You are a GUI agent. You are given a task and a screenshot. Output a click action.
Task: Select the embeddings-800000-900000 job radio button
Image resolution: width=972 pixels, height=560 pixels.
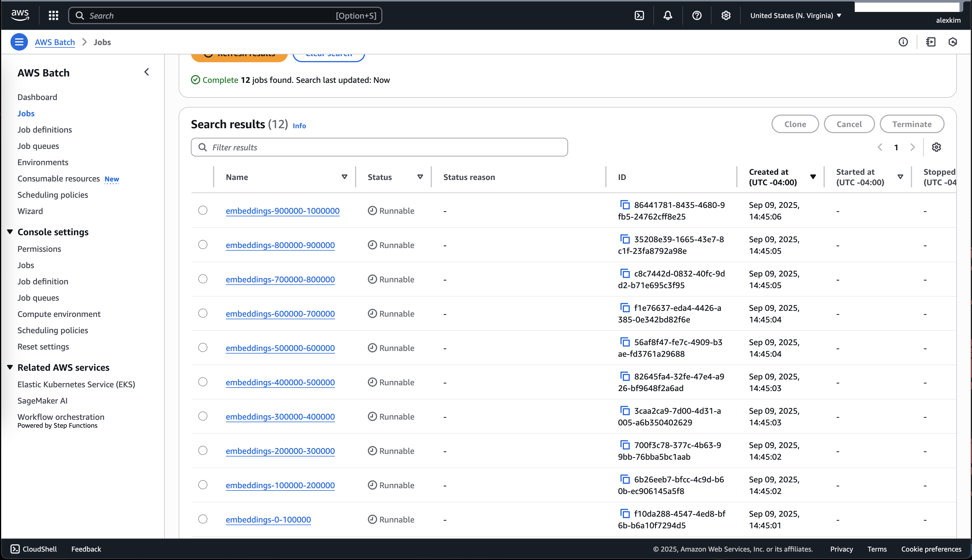point(203,245)
